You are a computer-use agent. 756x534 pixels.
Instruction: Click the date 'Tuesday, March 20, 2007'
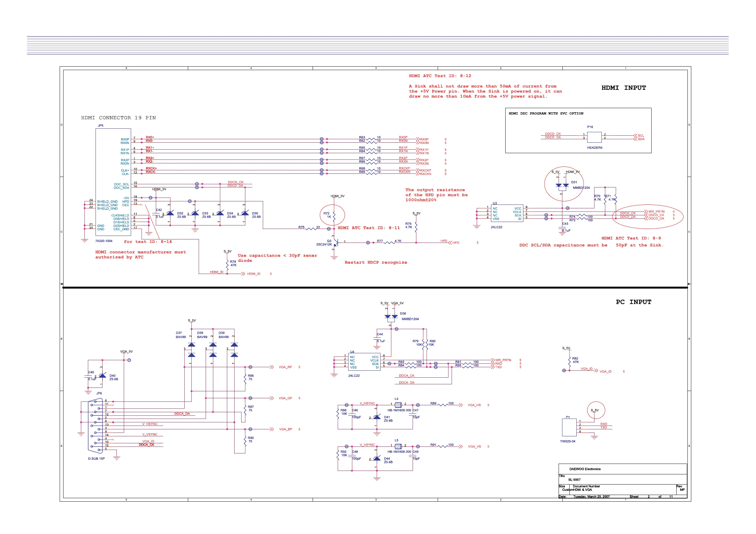592,497
